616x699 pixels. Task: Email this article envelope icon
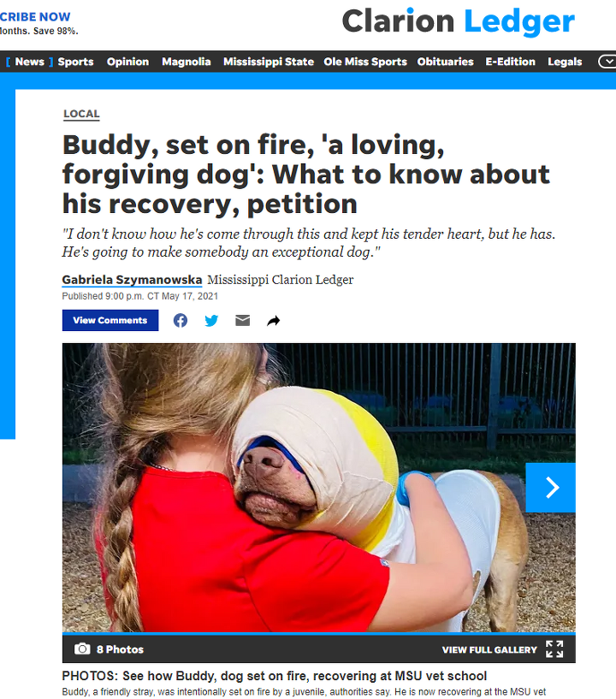click(x=242, y=321)
